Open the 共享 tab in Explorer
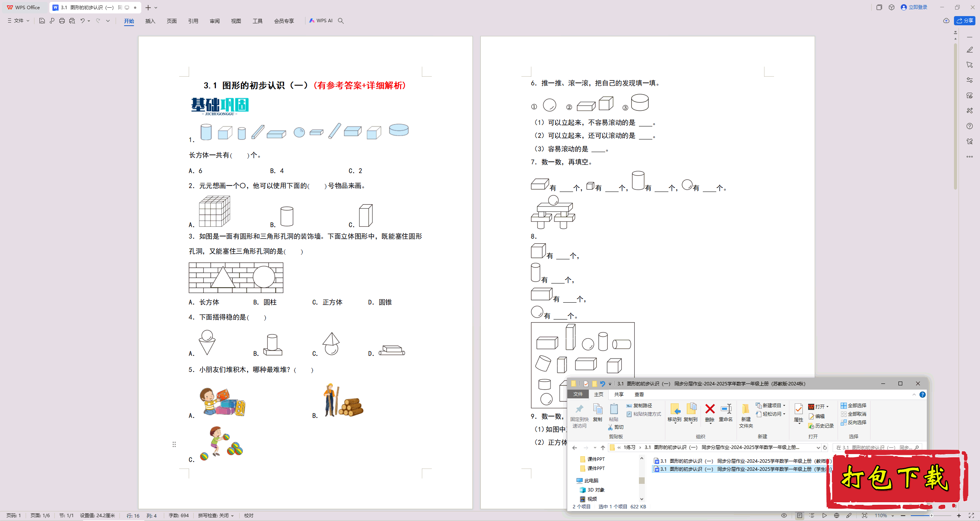This screenshot has width=980, height=521. [x=619, y=395]
